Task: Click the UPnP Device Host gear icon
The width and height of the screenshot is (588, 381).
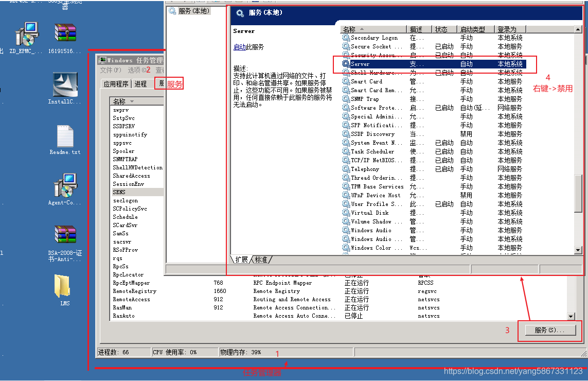Action: [x=345, y=195]
